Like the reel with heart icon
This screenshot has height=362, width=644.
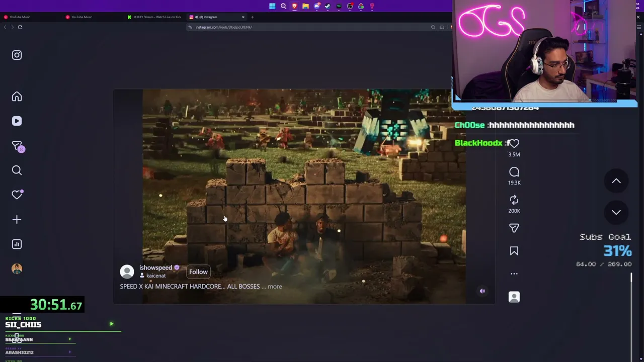514,143
